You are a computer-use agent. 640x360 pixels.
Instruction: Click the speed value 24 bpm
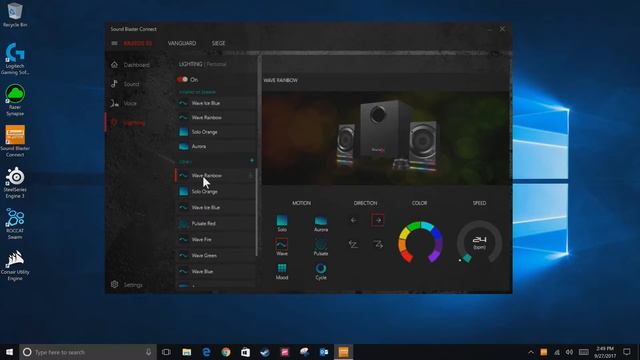click(479, 242)
